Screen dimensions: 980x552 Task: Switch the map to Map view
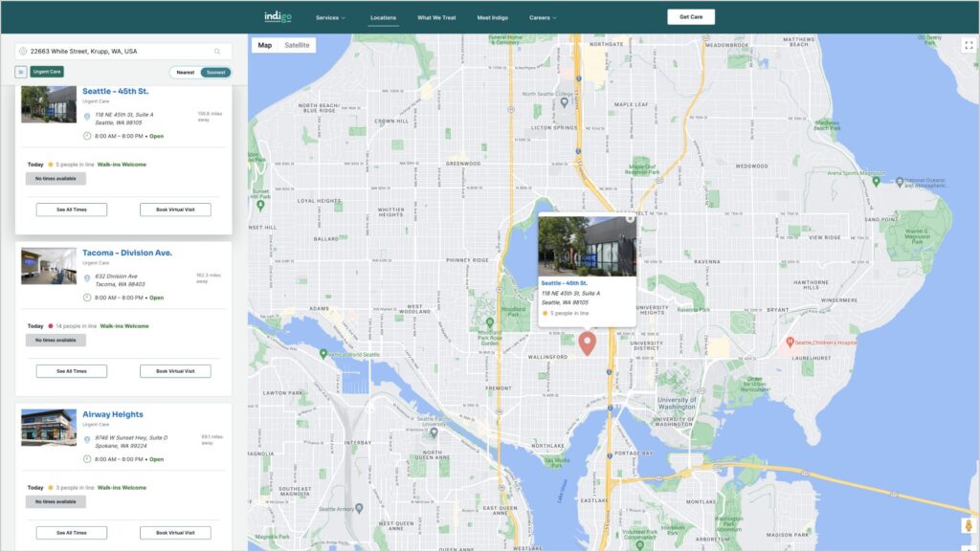(x=265, y=45)
